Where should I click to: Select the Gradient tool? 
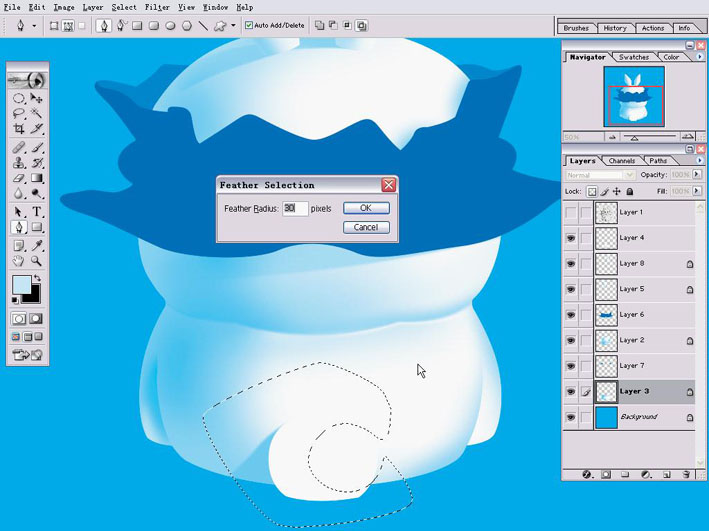37,178
